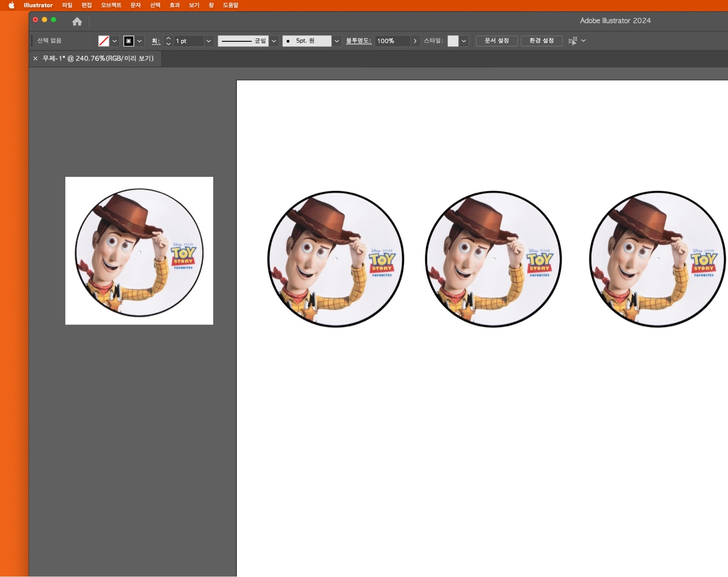Open the Apple menu

point(12,5)
